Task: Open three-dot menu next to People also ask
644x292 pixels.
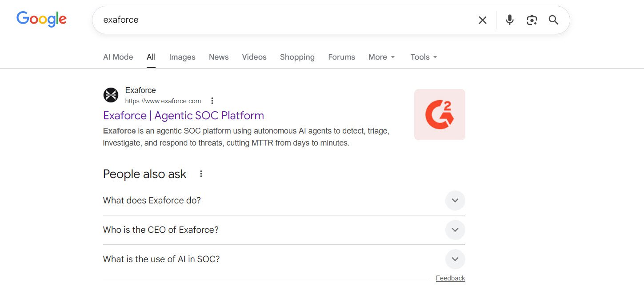Action: [x=201, y=174]
